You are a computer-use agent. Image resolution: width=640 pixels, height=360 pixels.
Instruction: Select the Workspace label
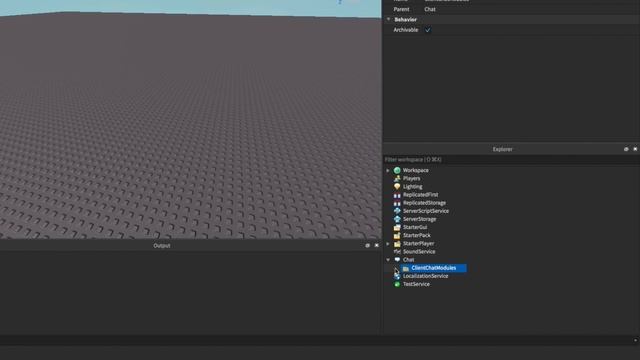pos(416,170)
